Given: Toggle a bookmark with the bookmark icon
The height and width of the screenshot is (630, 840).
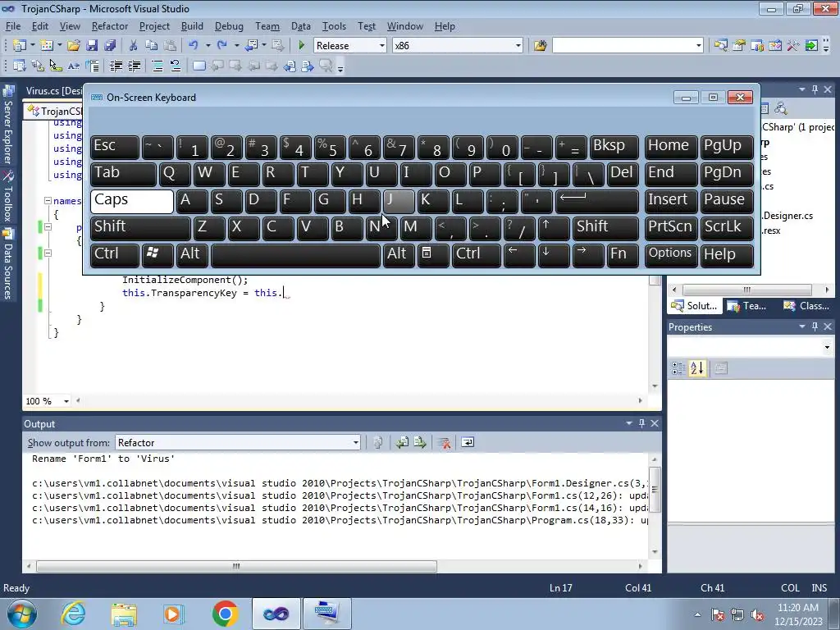Looking at the screenshot, I should pyautogui.click(x=199, y=66).
